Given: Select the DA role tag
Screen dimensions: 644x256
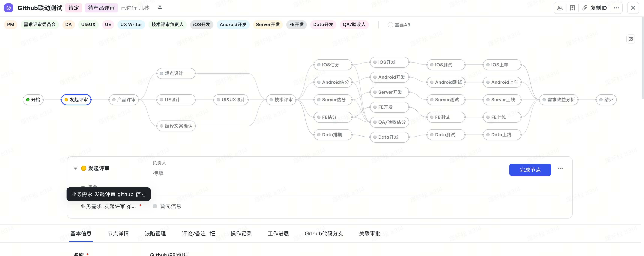Looking at the screenshot, I should 69,25.
